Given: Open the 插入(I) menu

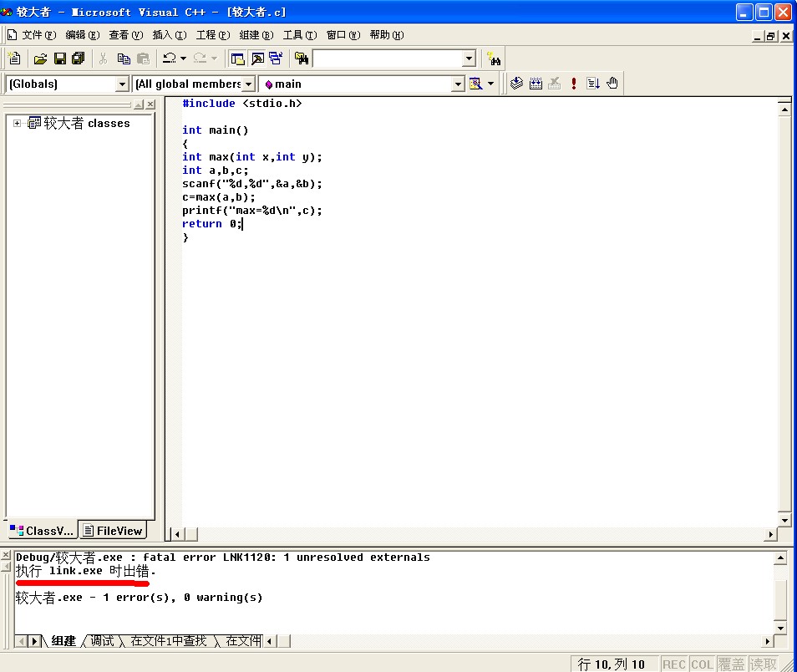Looking at the screenshot, I should click(170, 35).
